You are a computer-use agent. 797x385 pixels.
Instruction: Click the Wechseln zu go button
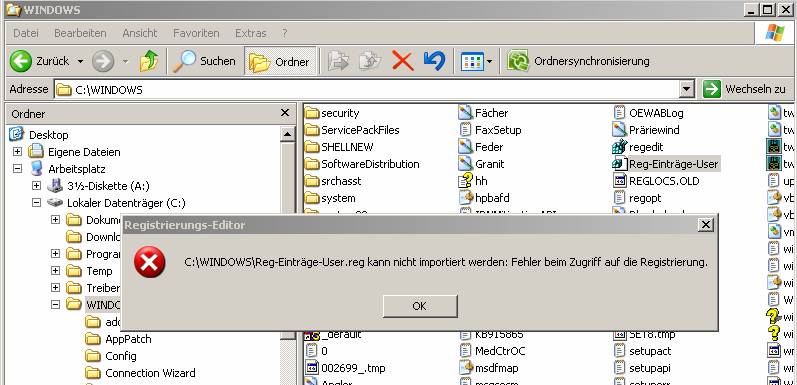744,90
